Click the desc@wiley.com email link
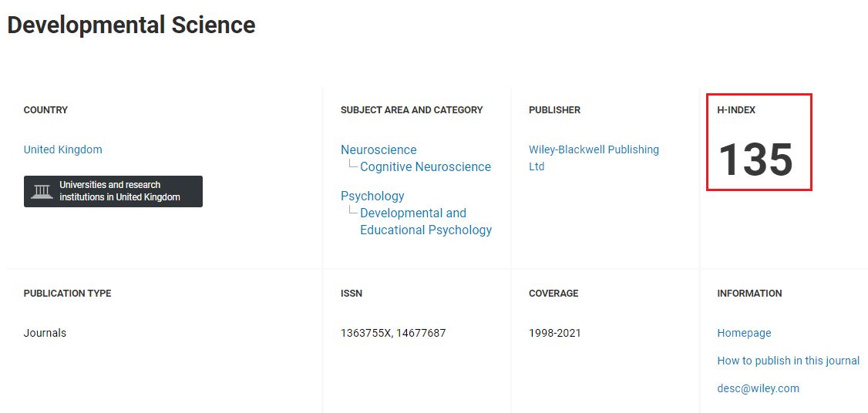Viewport: 868px width, 413px height. pos(759,388)
